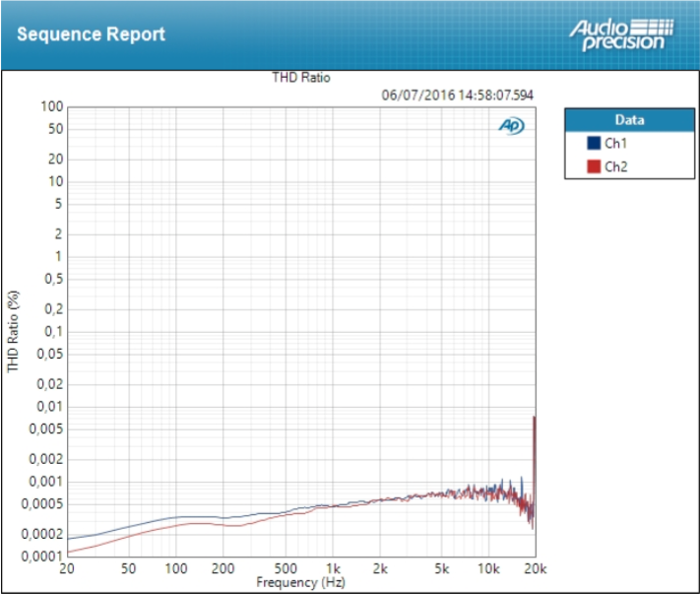Click the 500 tick on frequency axis
The height and width of the screenshot is (594, 700).
pyautogui.click(x=286, y=569)
